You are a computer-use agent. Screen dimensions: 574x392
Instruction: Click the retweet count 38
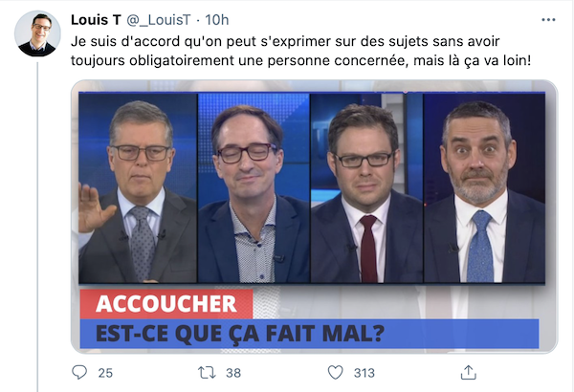(233, 373)
